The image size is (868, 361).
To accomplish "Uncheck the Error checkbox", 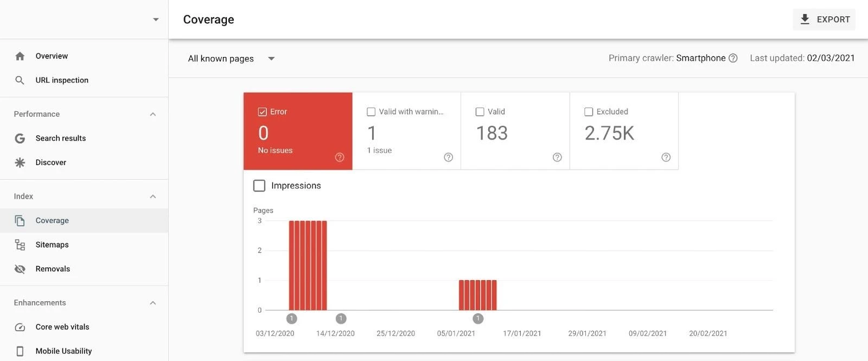I will [x=263, y=112].
